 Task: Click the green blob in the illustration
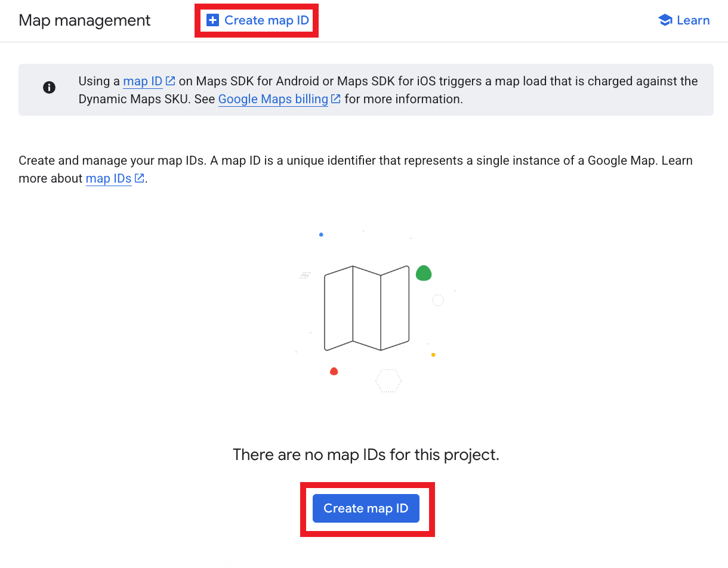424,273
